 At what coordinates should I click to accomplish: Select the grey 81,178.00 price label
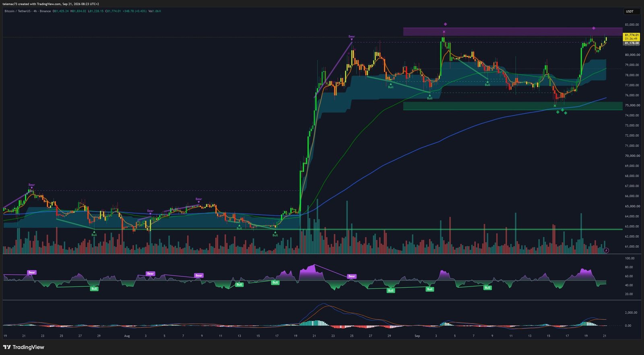(632, 43)
